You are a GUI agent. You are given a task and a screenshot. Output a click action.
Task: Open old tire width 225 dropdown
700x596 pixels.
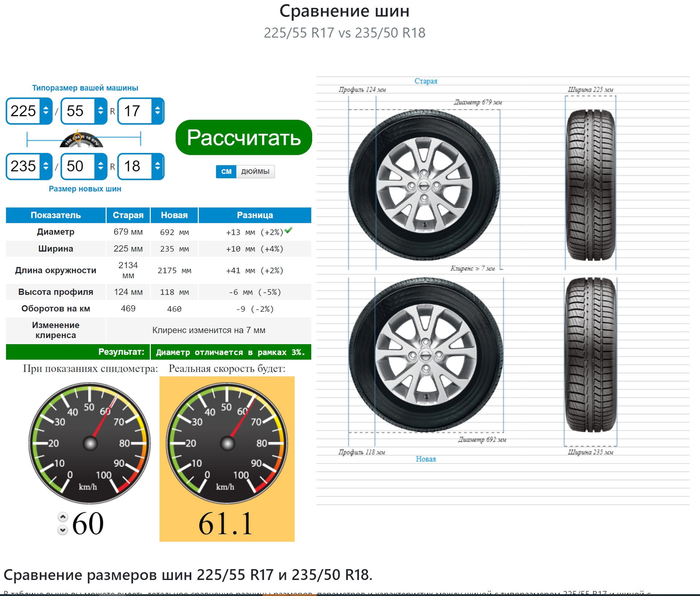coord(46,111)
